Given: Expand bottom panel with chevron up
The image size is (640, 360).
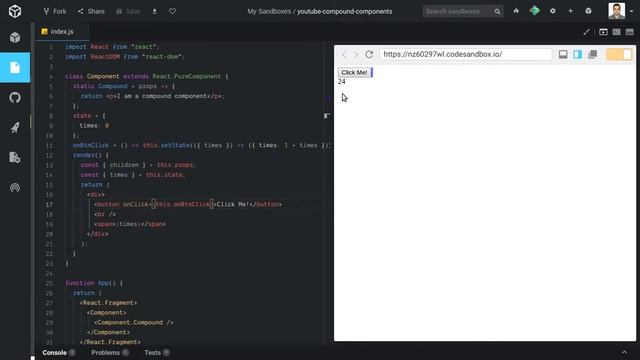Looking at the screenshot, I should coord(624,352).
